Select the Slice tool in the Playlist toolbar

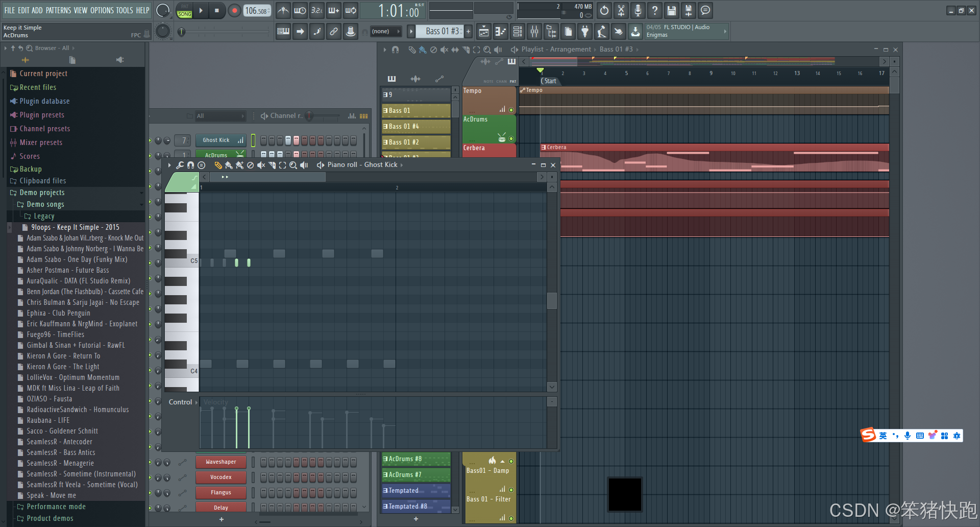coord(465,50)
